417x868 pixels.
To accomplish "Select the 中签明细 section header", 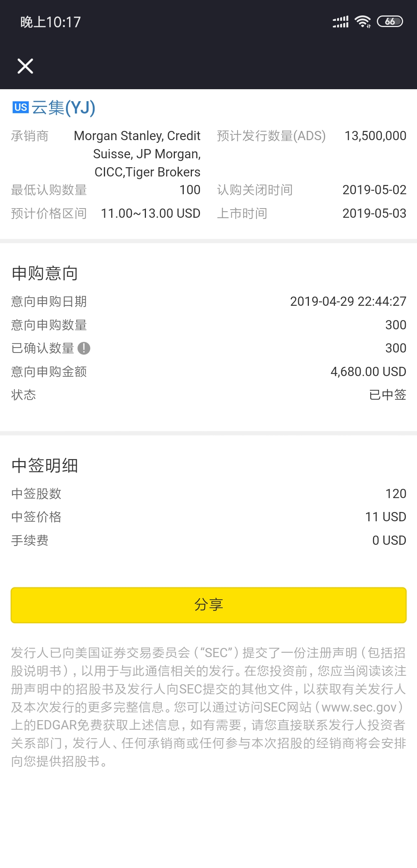I will point(45,465).
